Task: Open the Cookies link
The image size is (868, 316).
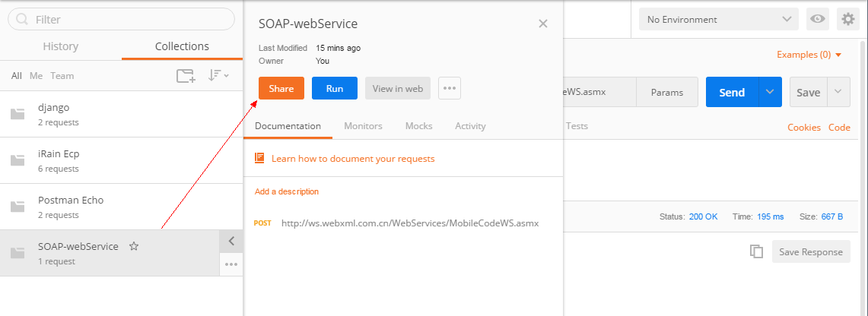Action: point(804,127)
